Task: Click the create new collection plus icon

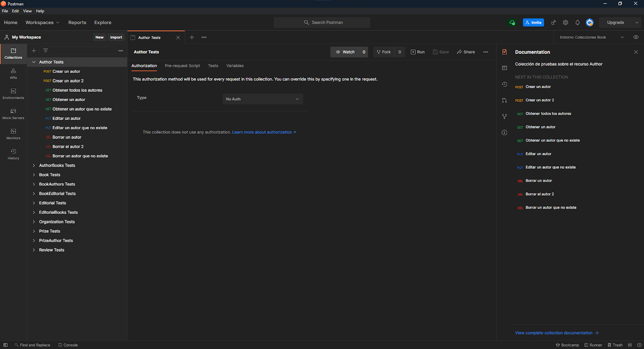Action: (x=34, y=51)
